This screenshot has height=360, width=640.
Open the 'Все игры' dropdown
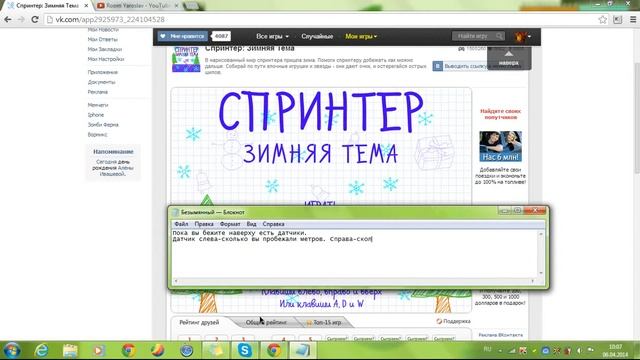click(x=272, y=36)
